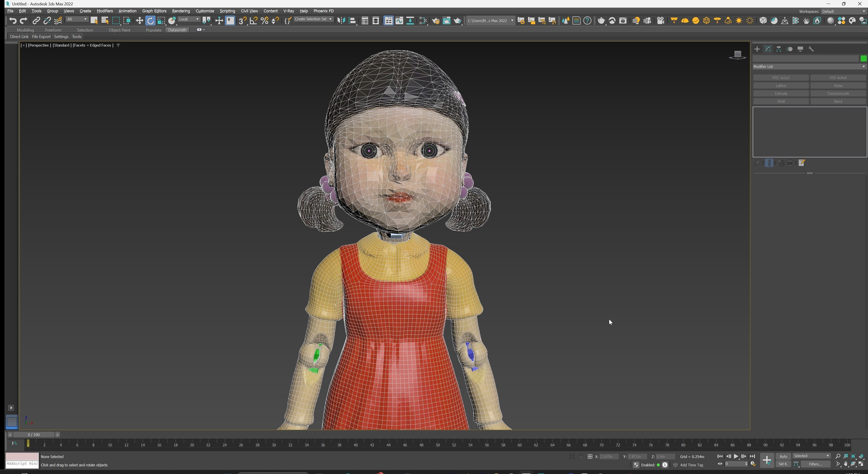Click the green object color swatch

tap(863, 59)
